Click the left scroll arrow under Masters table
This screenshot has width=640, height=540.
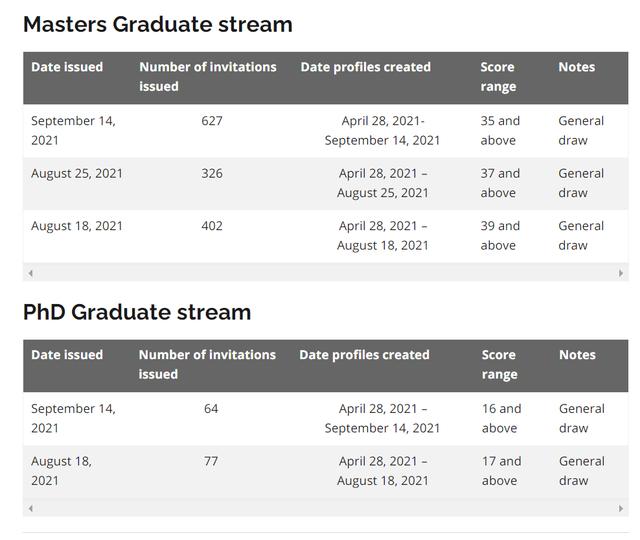coord(30,273)
